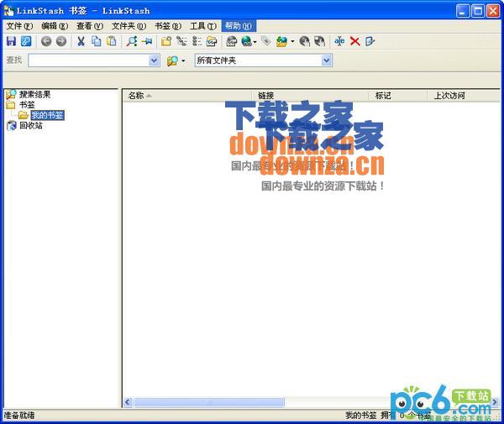Click the blue link icon beside Save

point(26,41)
